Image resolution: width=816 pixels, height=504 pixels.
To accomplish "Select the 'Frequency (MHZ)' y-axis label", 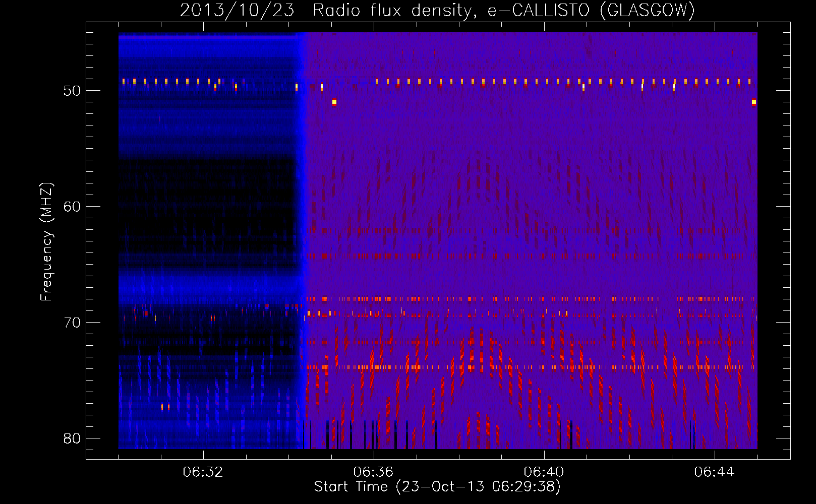I will pyautogui.click(x=46, y=242).
